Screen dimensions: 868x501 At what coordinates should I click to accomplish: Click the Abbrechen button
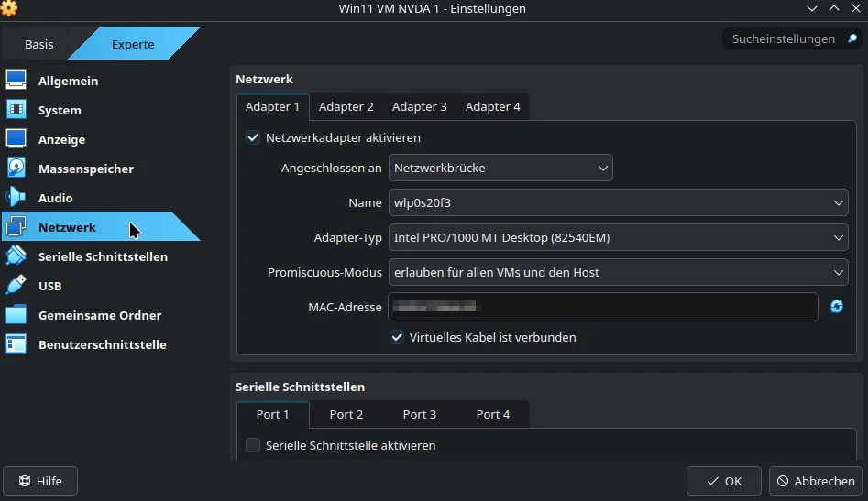(x=816, y=481)
